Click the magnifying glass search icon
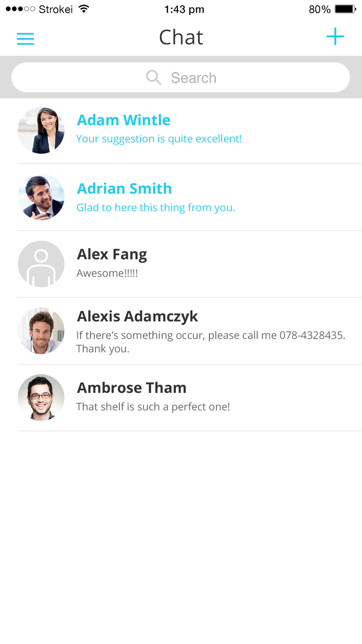The image size is (362, 644). (x=153, y=78)
